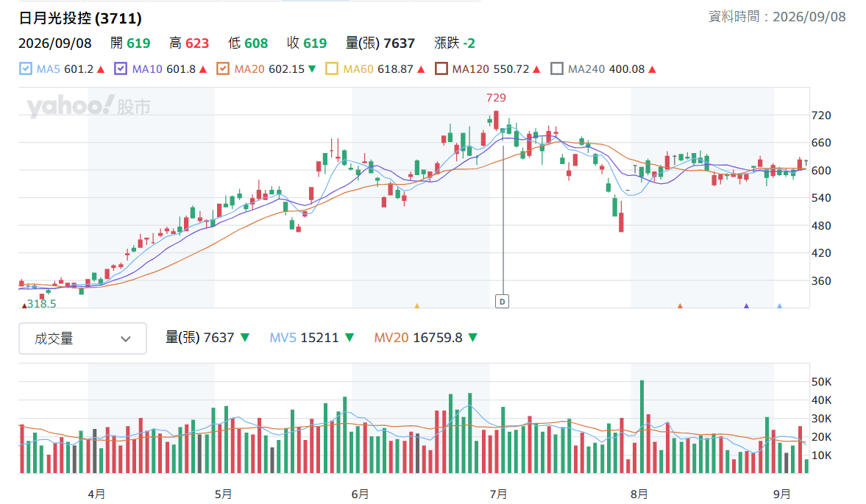Click the 729 peak price label
The image size is (866, 504).
tap(496, 98)
